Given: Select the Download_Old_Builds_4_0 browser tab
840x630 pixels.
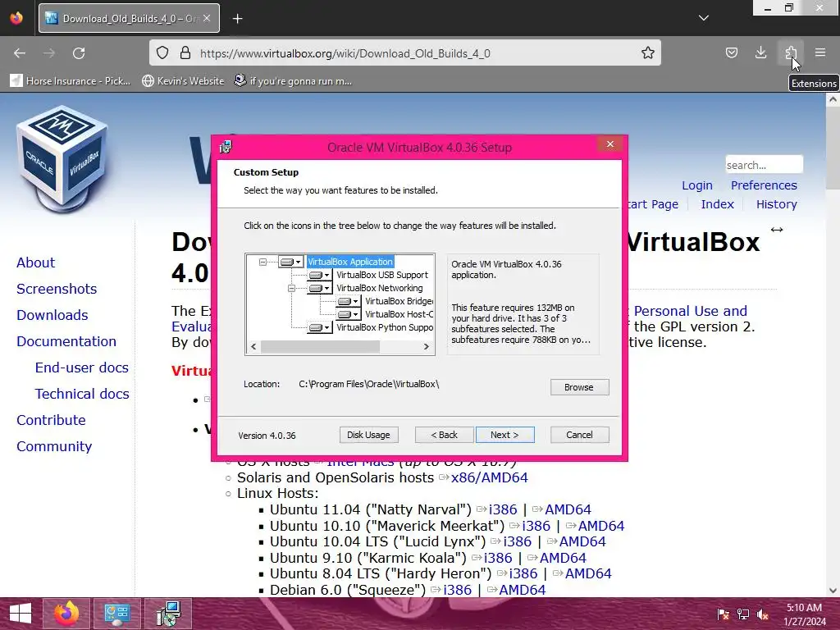Looking at the screenshot, I should click(x=129, y=18).
